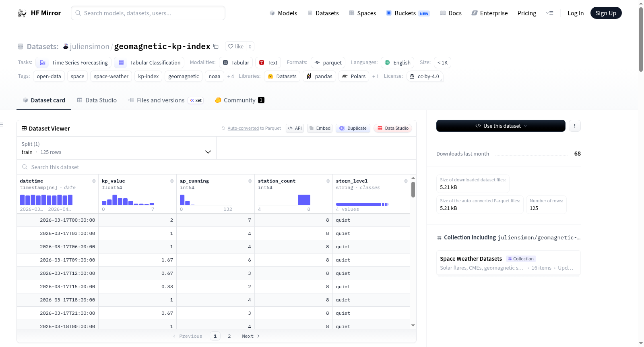Click the Sign Up button
644x347 pixels.
pyautogui.click(x=606, y=13)
